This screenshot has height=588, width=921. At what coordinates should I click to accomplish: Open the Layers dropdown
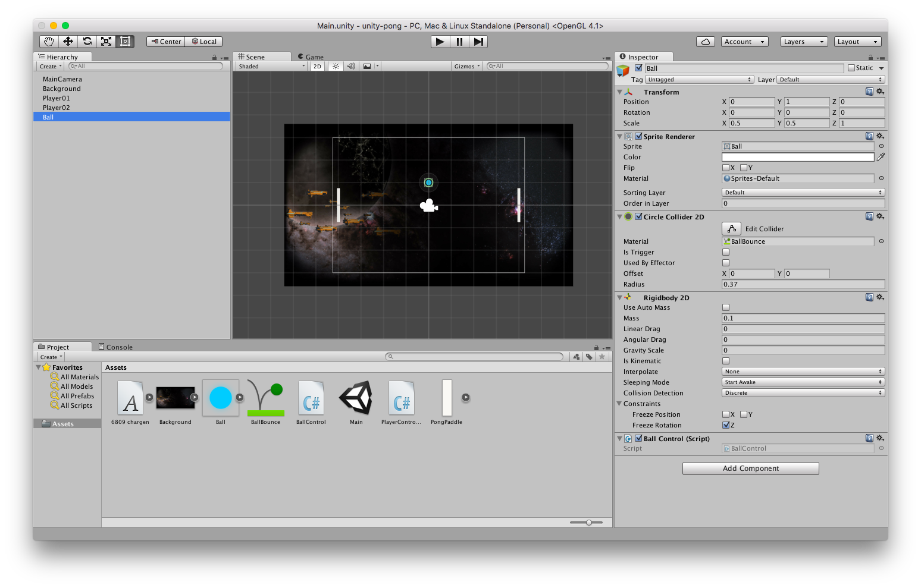pyautogui.click(x=803, y=42)
